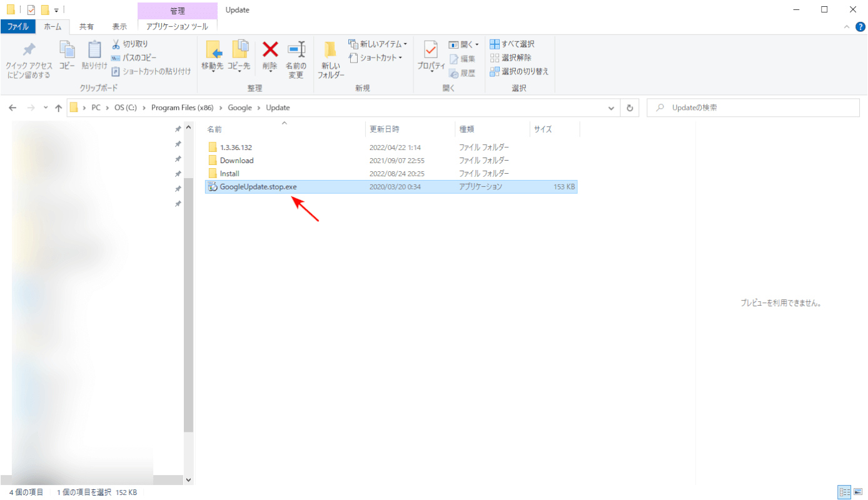Screen dimensions: 868x500
Task: Select the Install folder
Action: [391, 174]
